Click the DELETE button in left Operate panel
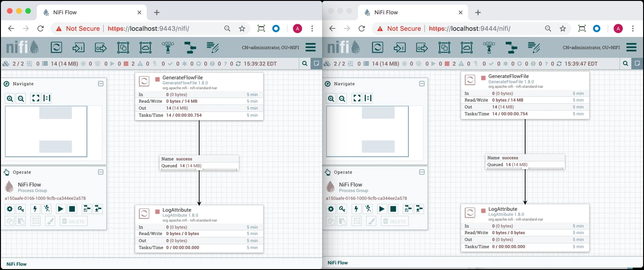 pos(74,221)
